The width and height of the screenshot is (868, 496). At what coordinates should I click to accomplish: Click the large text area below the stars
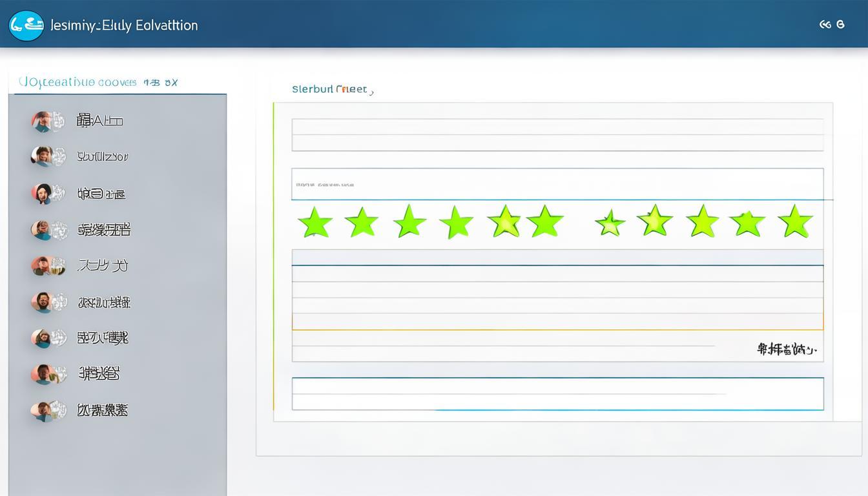pyautogui.click(x=557, y=297)
